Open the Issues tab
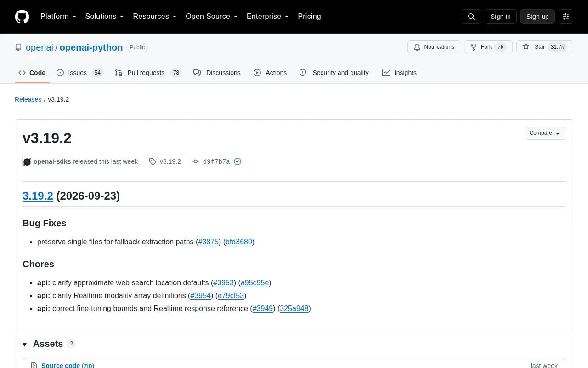This screenshot has width=588, height=368. coord(80,73)
